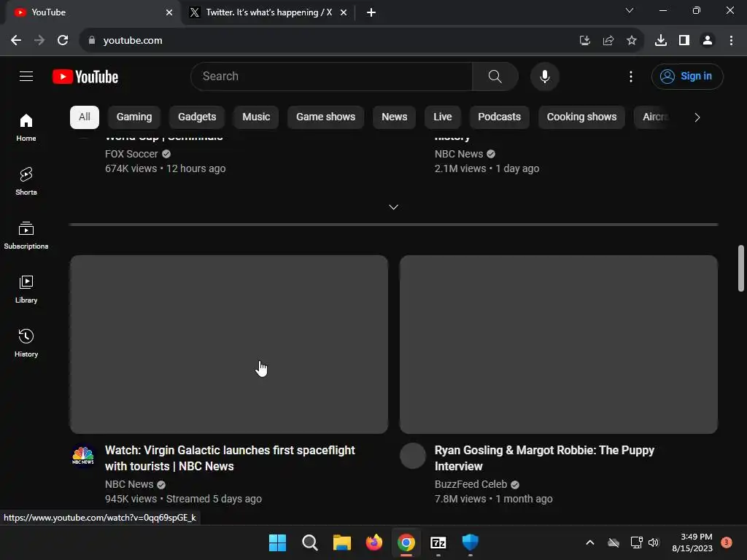Share this page from address bar

[608, 41]
